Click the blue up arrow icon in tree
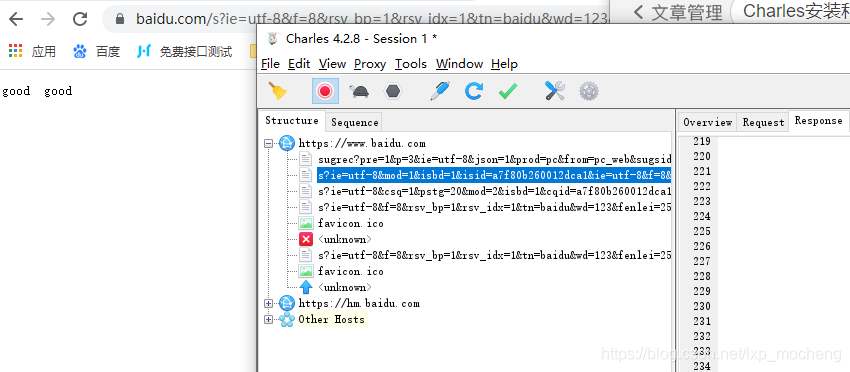The height and width of the screenshot is (372, 850). coord(306,287)
